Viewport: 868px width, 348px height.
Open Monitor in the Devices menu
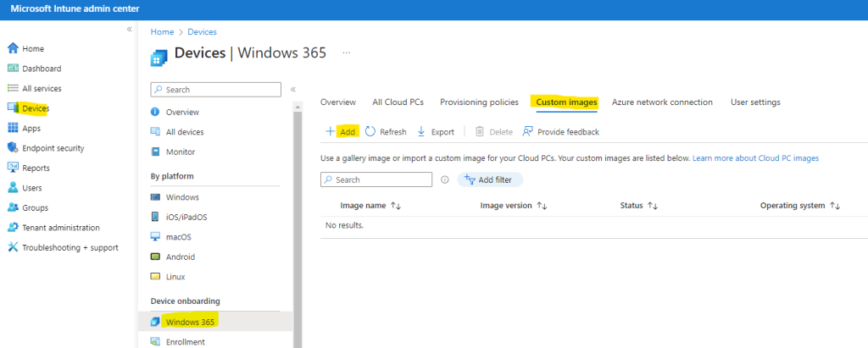coord(172,152)
